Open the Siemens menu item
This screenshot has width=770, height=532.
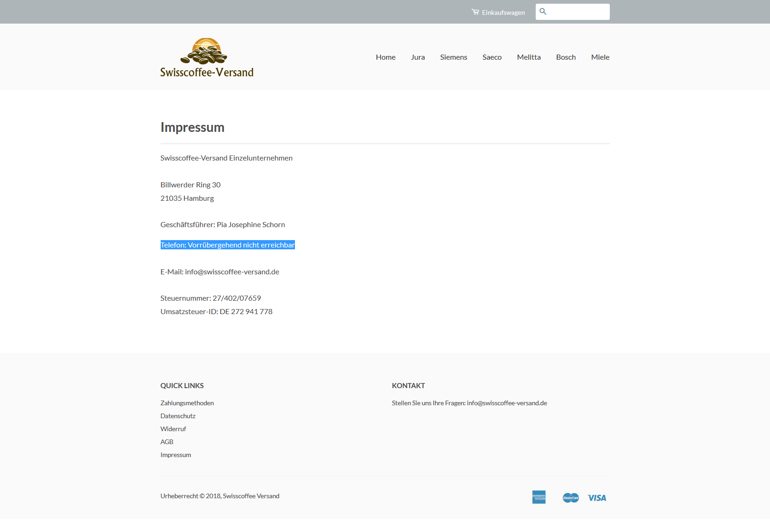pyautogui.click(x=454, y=57)
